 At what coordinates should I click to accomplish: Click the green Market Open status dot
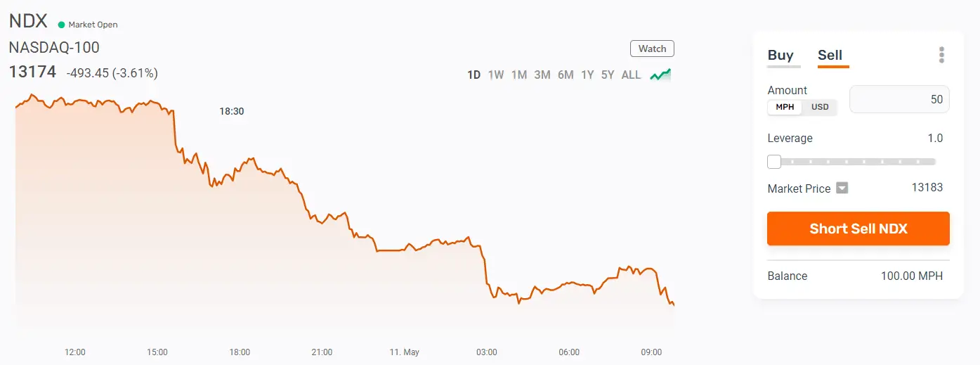click(62, 25)
